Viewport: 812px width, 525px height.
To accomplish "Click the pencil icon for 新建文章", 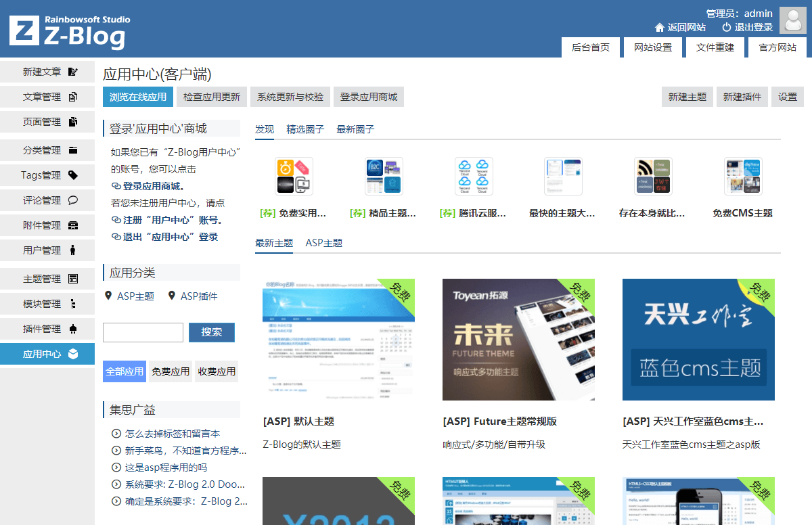I will pyautogui.click(x=73, y=72).
